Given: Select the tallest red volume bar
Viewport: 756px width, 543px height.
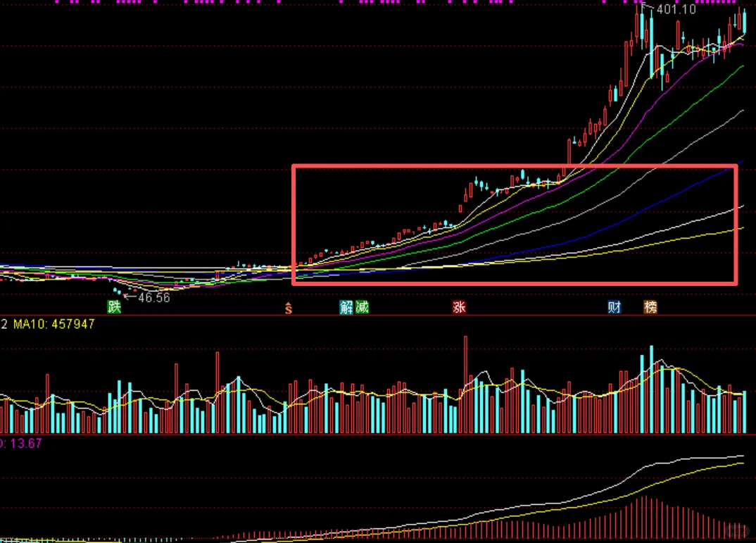Looking at the screenshot, I should [466, 385].
